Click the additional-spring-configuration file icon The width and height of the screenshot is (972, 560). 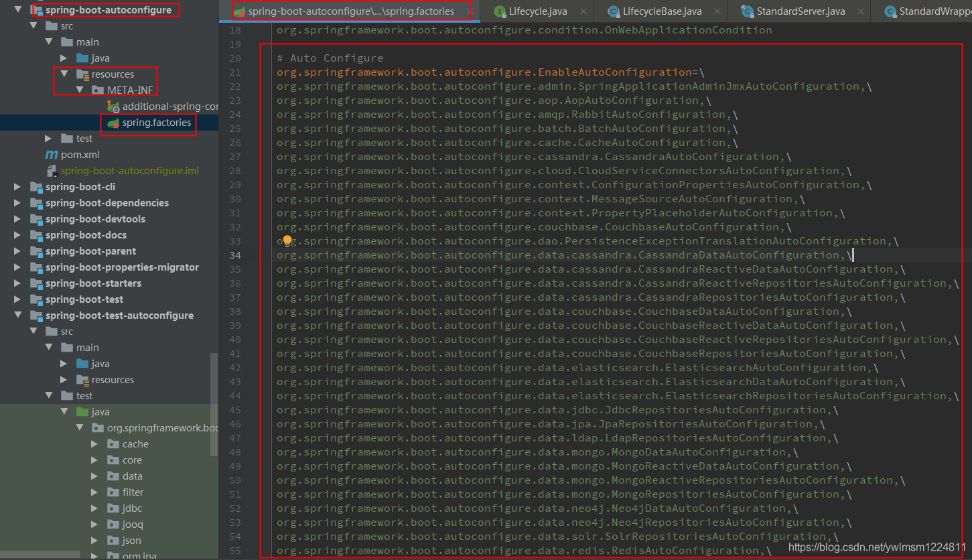point(113,107)
